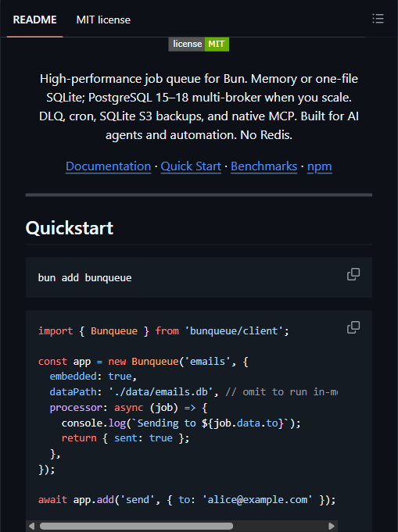Click the code block's horizontal scrollbar thumb
This screenshot has height=532, width=398.
(136, 526)
